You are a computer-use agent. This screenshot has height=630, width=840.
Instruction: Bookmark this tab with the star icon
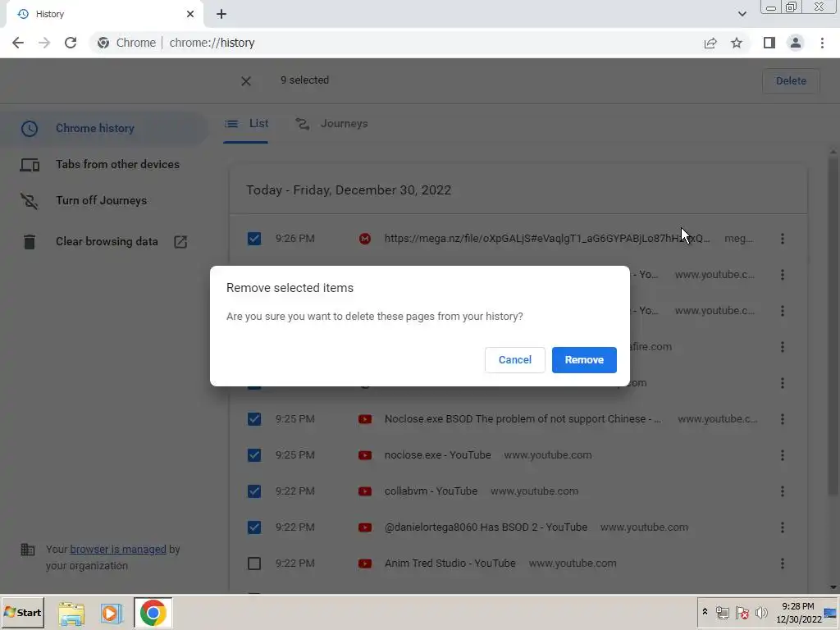[737, 43]
